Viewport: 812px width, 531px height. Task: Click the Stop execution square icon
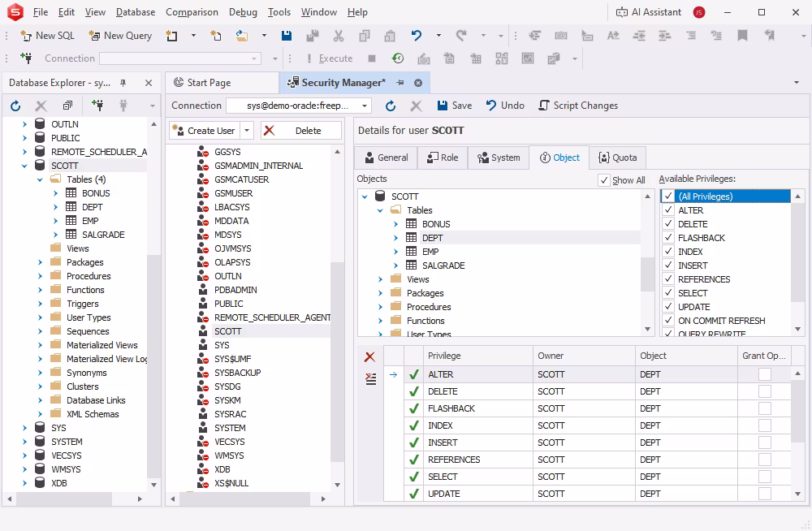pos(372,58)
